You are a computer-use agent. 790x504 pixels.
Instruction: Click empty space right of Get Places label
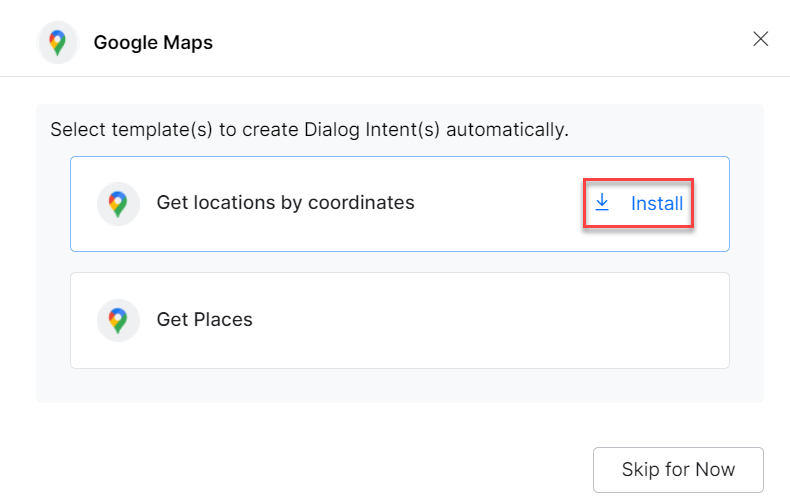coord(500,321)
